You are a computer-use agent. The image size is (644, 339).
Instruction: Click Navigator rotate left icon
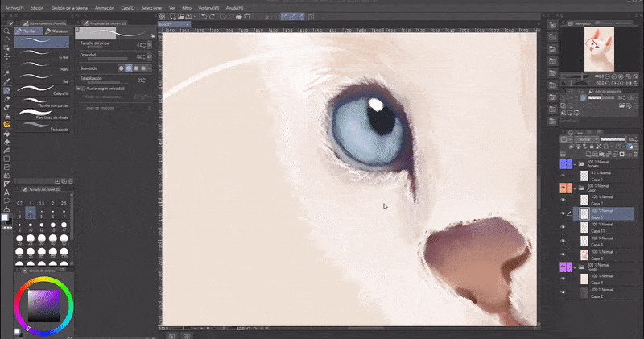click(x=608, y=84)
